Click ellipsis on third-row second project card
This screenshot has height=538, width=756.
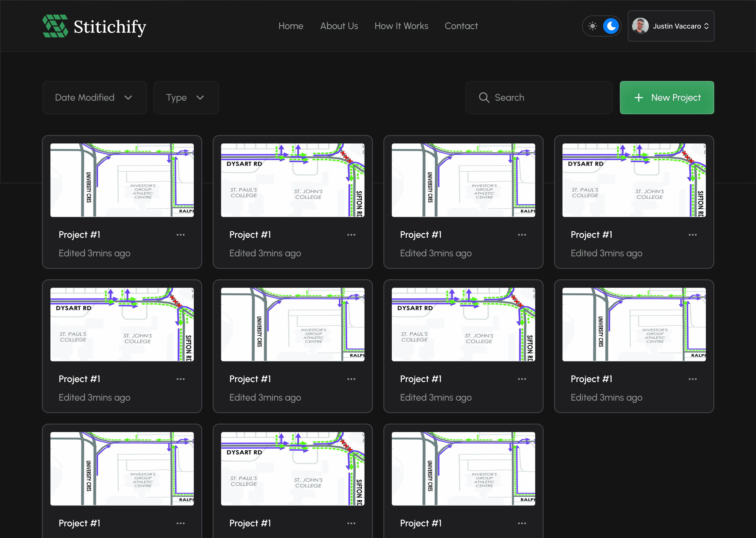coord(351,523)
